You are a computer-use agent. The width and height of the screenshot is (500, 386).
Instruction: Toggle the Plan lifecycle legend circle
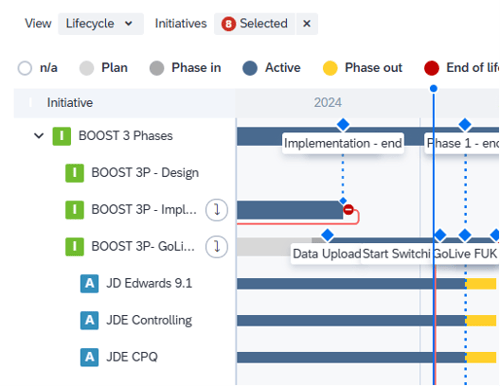[x=87, y=68]
